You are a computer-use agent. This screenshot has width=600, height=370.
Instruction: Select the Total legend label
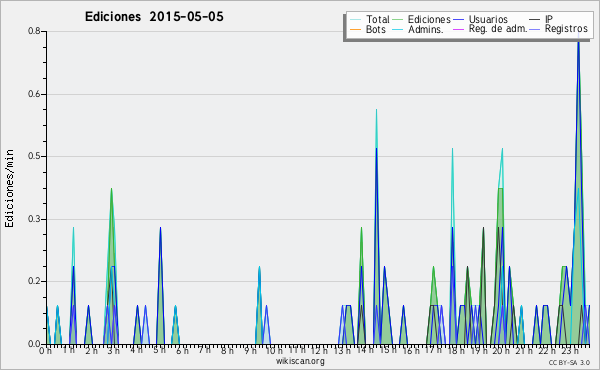click(378, 19)
